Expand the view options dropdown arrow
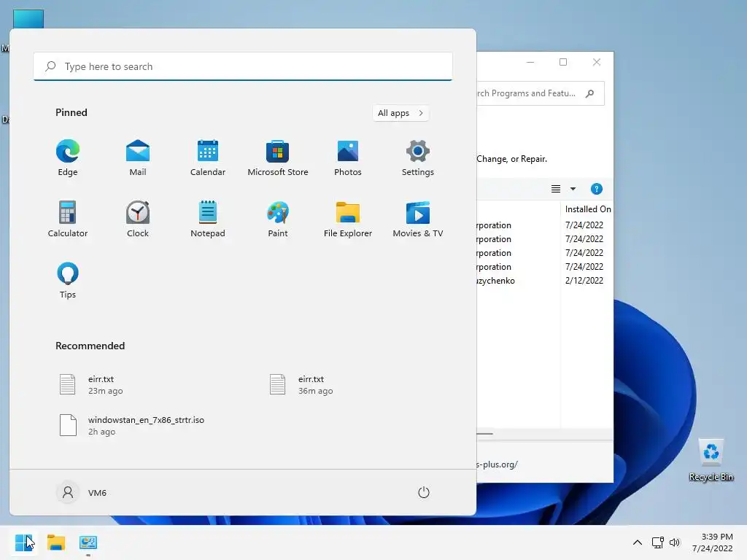 click(573, 189)
